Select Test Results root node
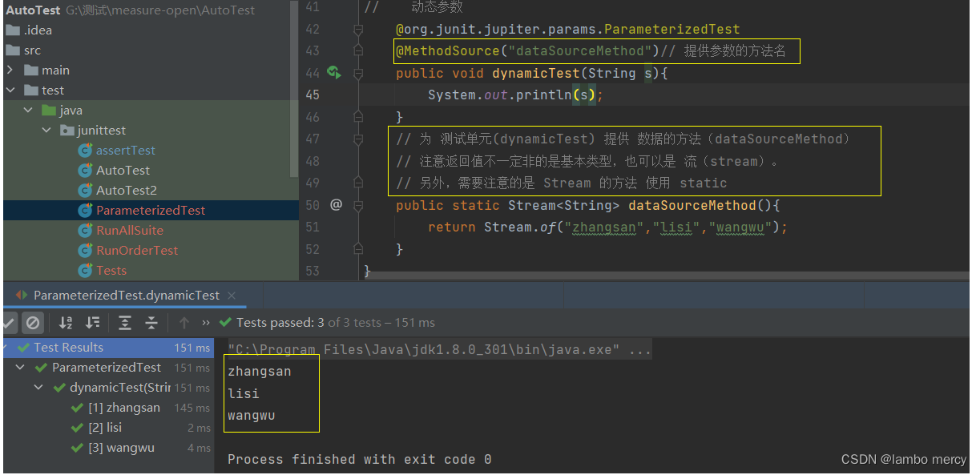 coord(107,348)
